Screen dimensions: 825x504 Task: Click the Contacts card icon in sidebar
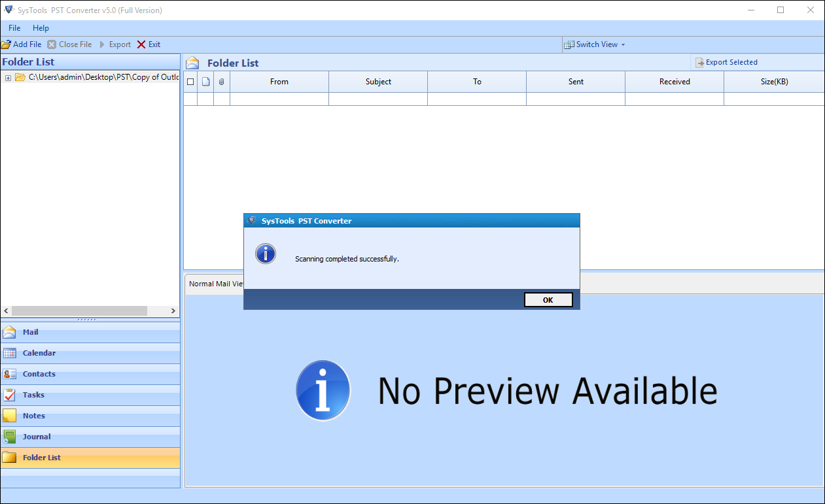click(x=10, y=374)
